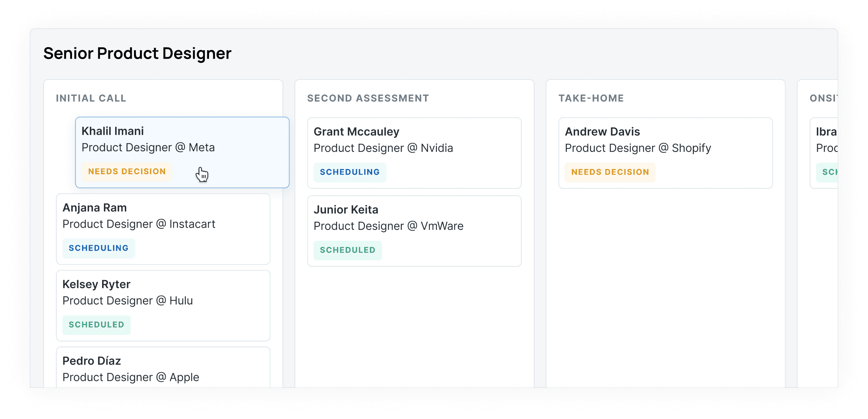Click the Needs Decision badge on Khalil Imani

127,172
